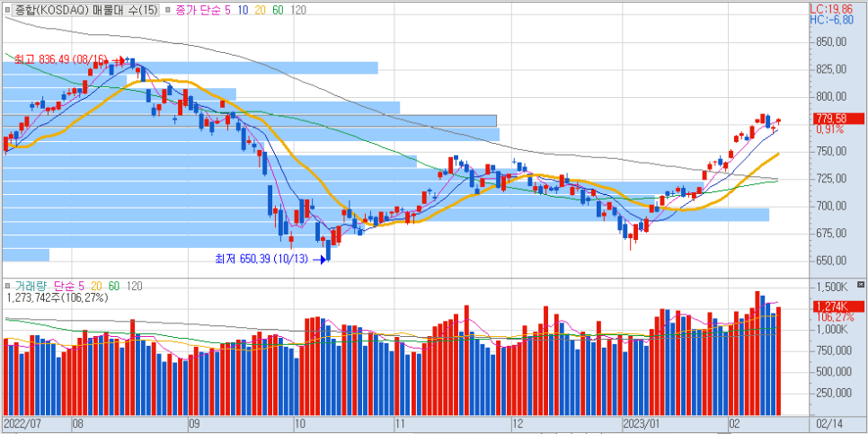Click the square icon beside 거래량 label
868x434 pixels.
[x=7, y=287]
